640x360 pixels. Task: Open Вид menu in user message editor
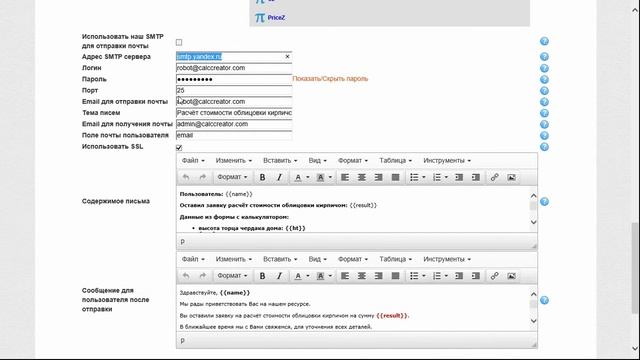[318, 259]
